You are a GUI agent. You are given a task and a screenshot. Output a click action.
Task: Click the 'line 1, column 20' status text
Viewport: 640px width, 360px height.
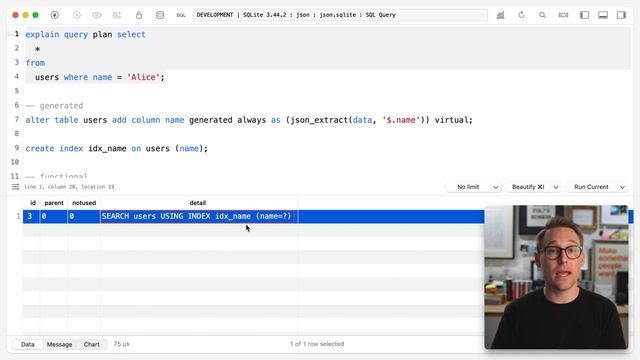[x=69, y=187]
